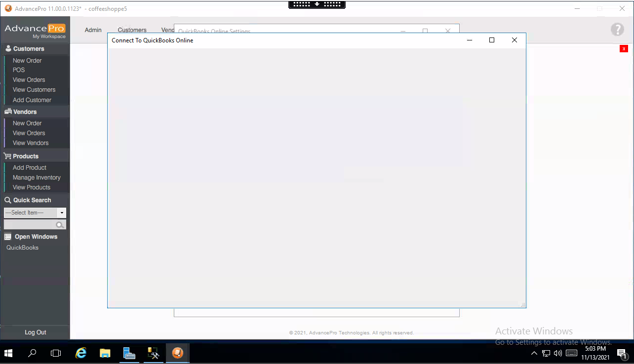Open File Explorer from taskbar
This screenshot has height=364, width=634.
coord(105,353)
